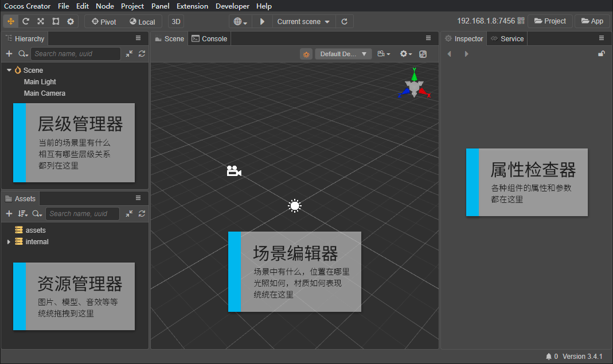Refresh the Assets panel
The image size is (613, 364).
point(142,213)
